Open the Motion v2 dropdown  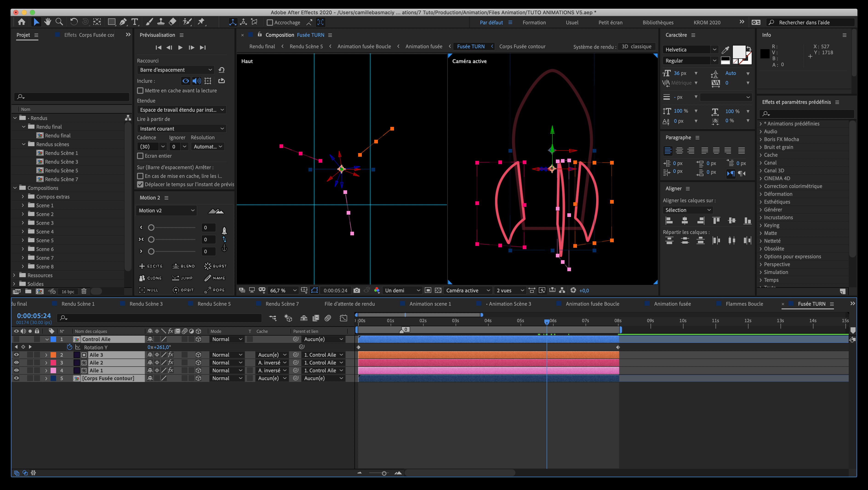[166, 210]
